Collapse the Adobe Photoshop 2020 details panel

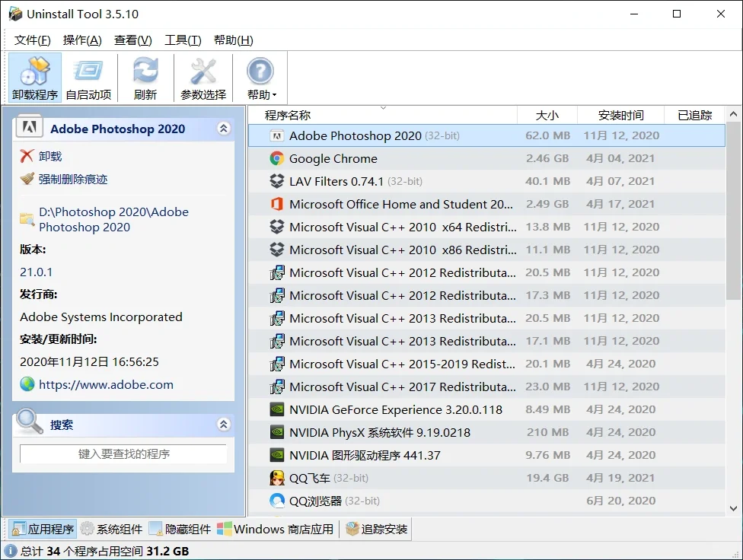[x=224, y=129]
